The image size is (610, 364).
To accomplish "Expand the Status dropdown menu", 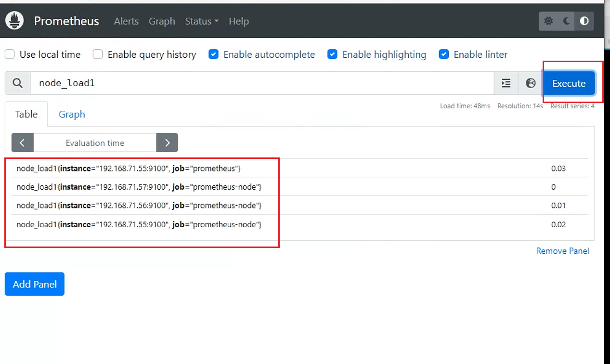I will (202, 21).
